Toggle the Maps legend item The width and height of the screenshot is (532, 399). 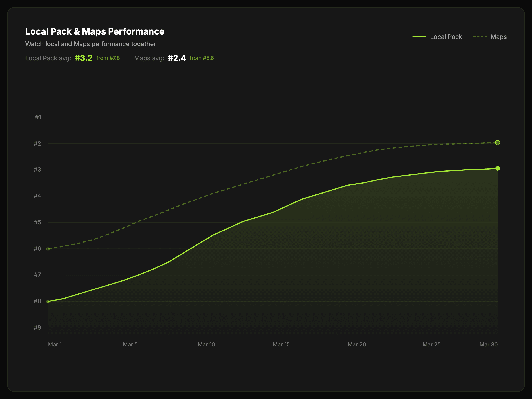(x=498, y=37)
